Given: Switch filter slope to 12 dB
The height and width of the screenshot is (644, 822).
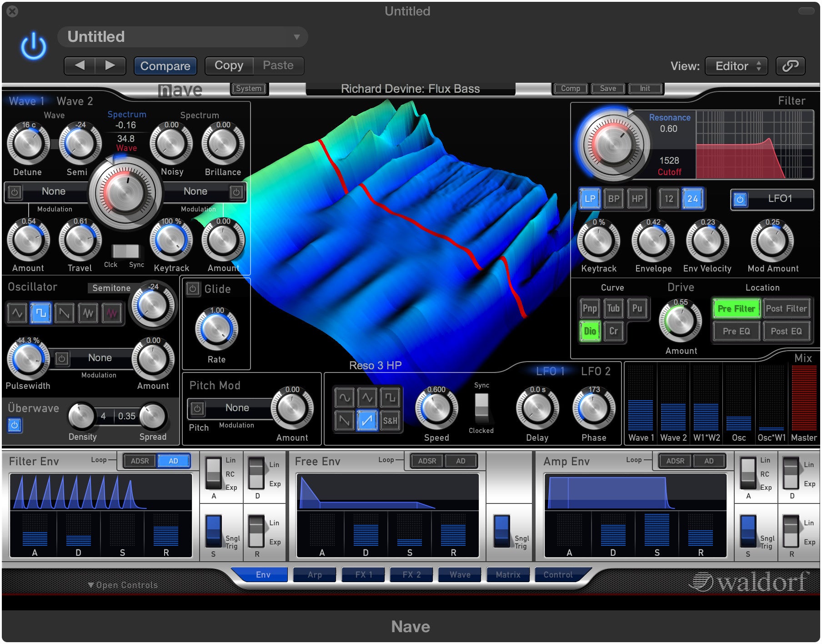Looking at the screenshot, I should pyautogui.click(x=668, y=198).
